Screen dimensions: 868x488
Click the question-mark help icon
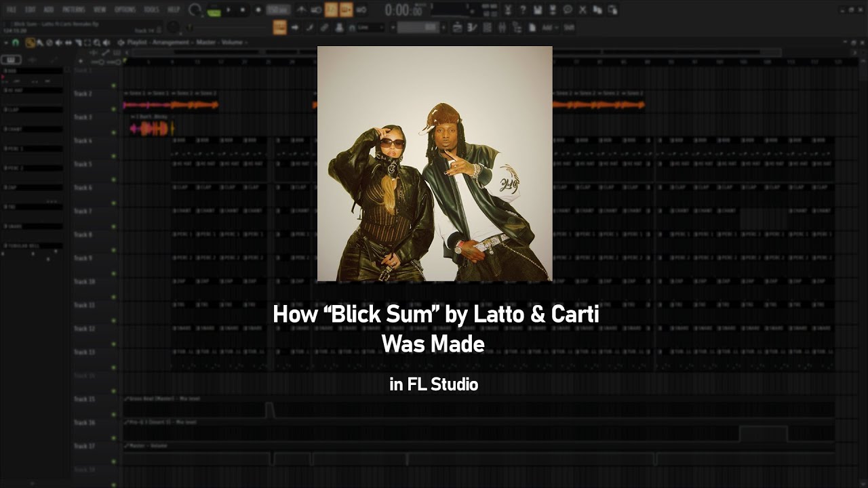[522, 9]
